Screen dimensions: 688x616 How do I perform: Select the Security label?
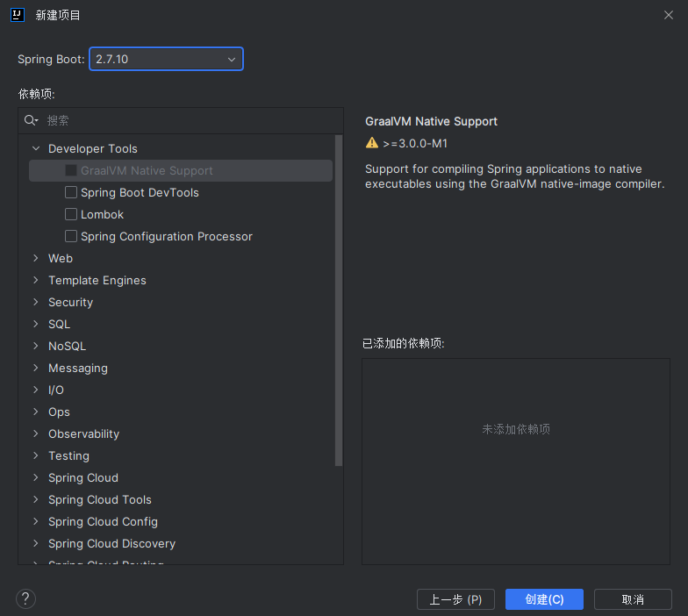70,302
